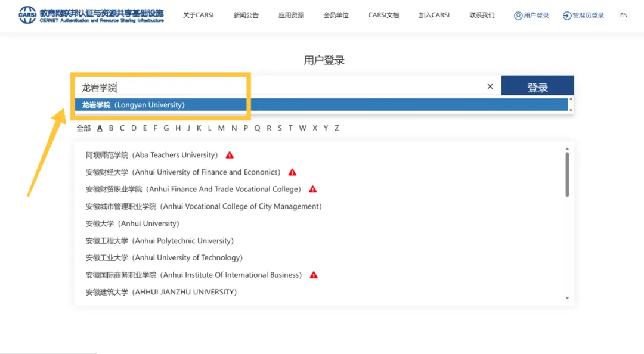Open the 新闻公告 menu item
Viewport: 644px width, 354px height.
pyautogui.click(x=246, y=15)
